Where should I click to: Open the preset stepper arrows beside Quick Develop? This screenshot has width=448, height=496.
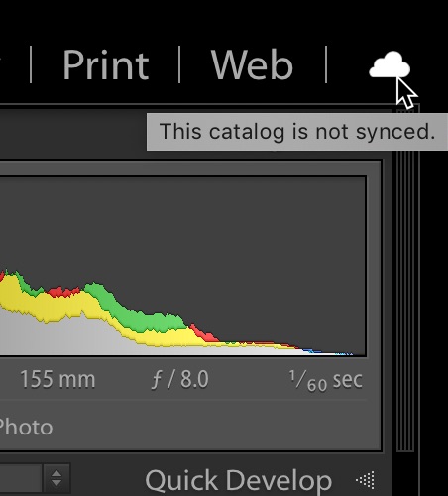tap(56, 478)
